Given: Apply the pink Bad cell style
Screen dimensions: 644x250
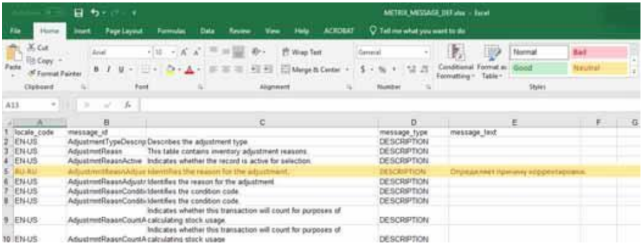Looking at the screenshot, I should (x=599, y=52).
